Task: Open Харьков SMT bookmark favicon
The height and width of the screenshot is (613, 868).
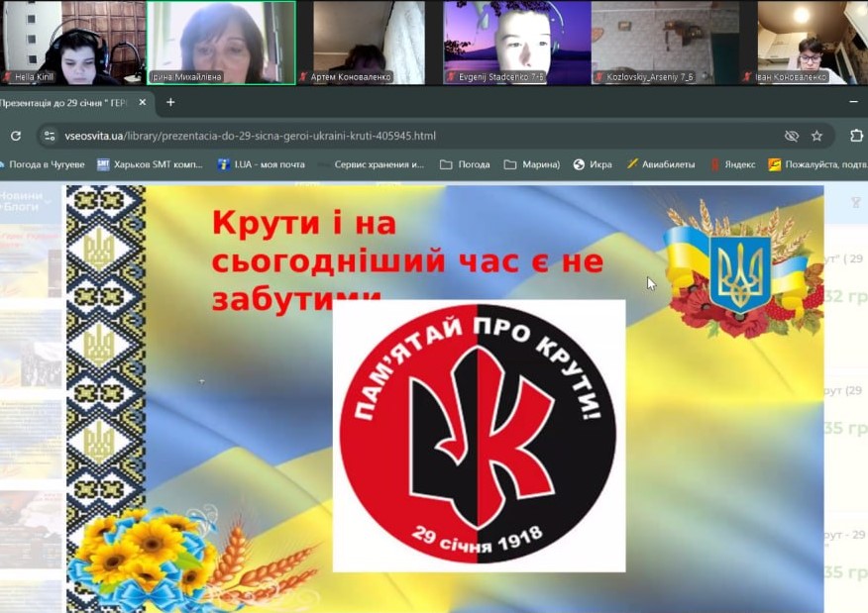Action: click(103, 164)
